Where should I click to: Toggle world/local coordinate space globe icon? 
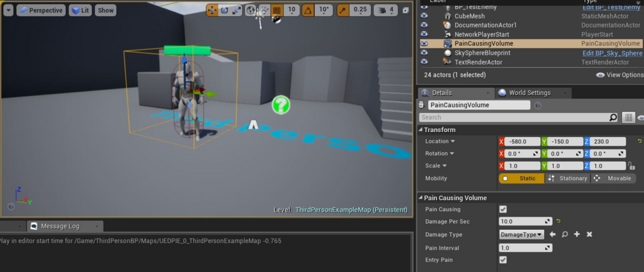pyautogui.click(x=250, y=10)
